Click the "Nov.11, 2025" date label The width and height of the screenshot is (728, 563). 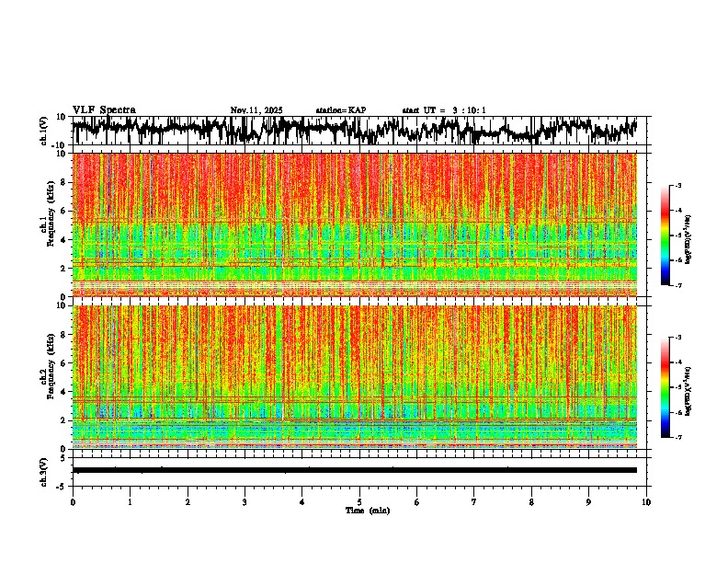256,110
